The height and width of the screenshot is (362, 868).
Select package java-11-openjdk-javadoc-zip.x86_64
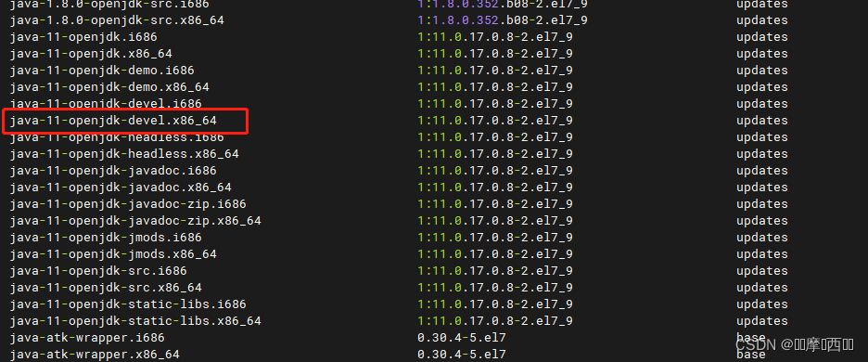135,221
